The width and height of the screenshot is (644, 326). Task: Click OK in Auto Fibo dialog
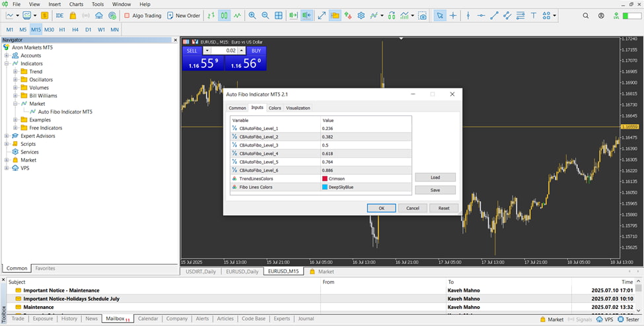(x=382, y=208)
